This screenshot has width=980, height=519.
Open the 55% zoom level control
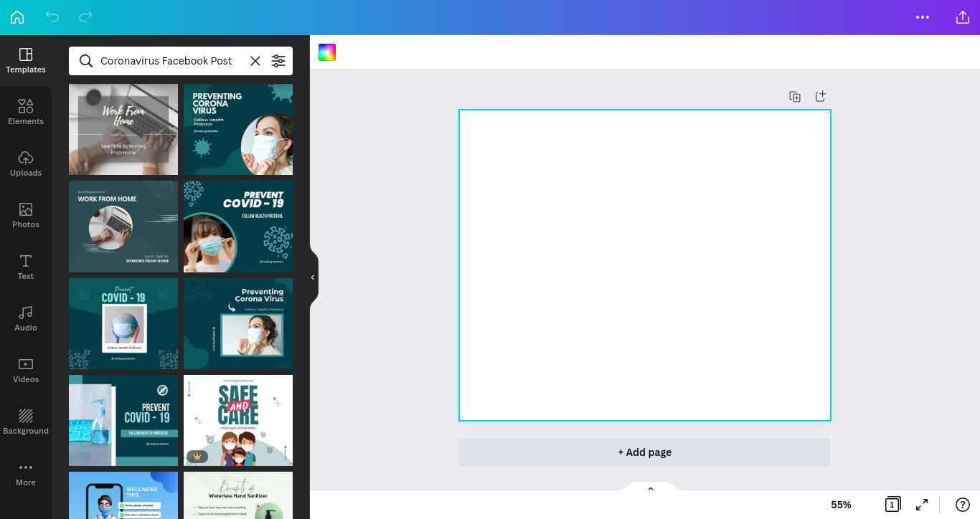(841, 505)
